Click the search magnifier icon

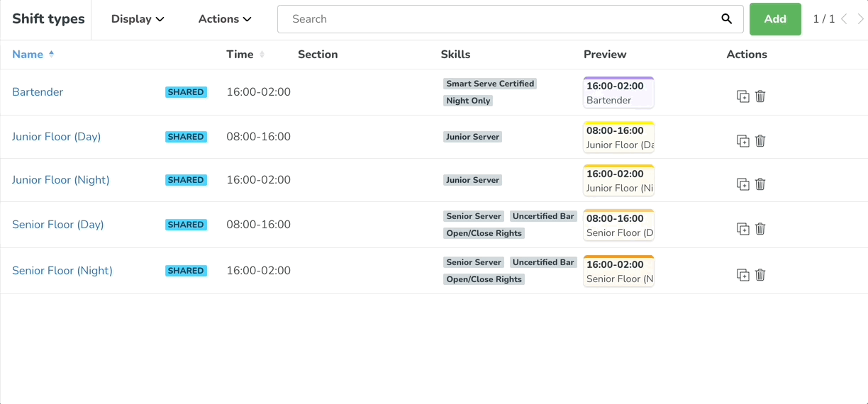(x=727, y=19)
